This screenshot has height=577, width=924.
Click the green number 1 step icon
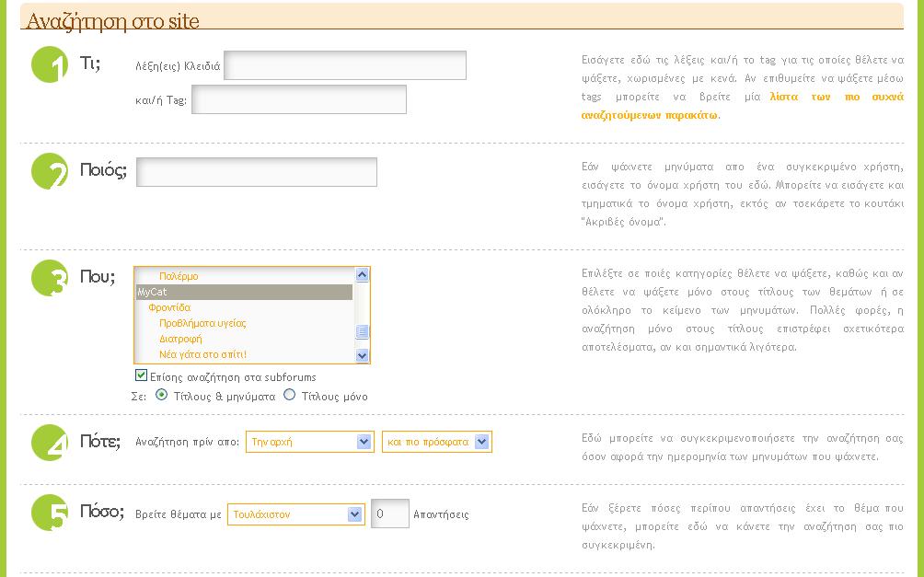pos(50,65)
